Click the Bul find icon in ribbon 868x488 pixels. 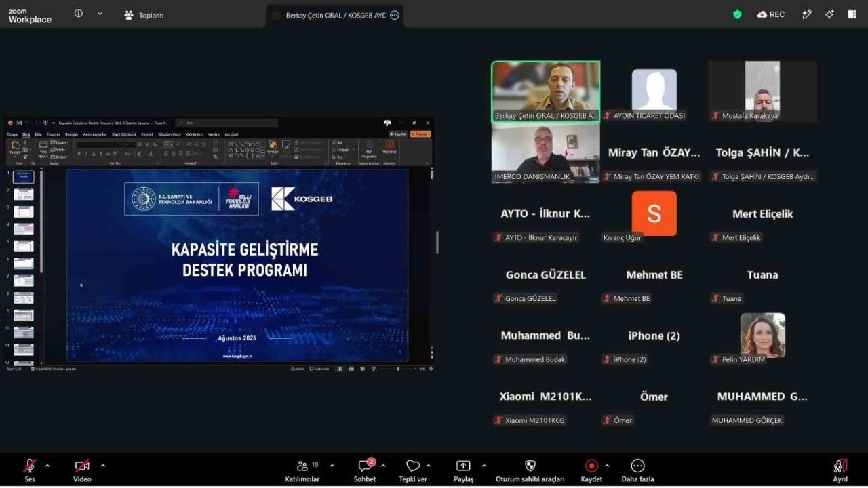338,143
